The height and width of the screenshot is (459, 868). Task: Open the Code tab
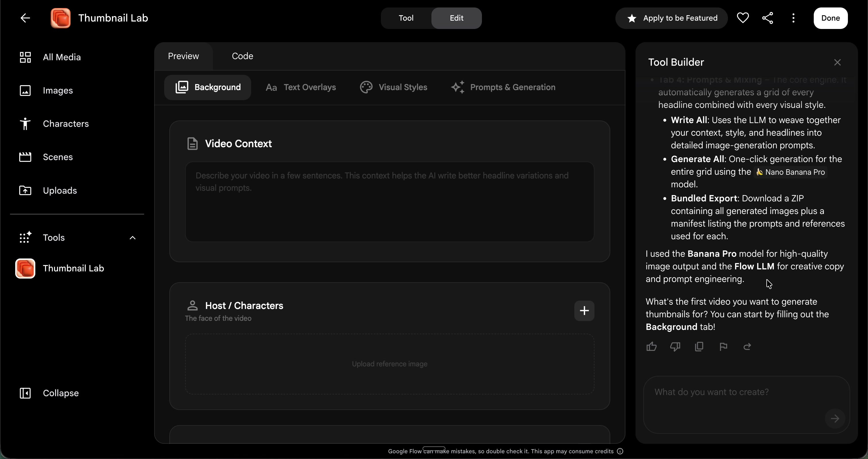pos(243,56)
